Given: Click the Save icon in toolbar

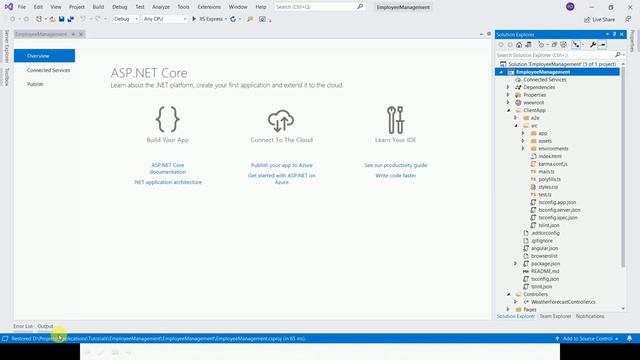Looking at the screenshot, I should coord(62,19).
